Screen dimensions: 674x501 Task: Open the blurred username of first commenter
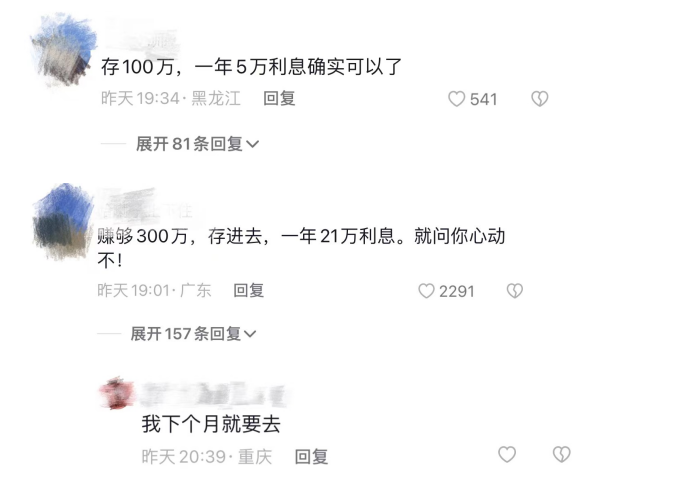coord(142,38)
